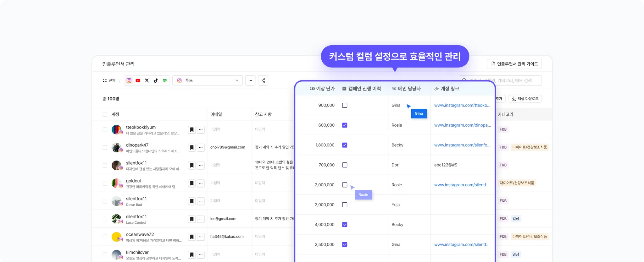Screen dimensions: 644x262
Task: Click lee@gmail.com email cell
Action: [x=223, y=219]
